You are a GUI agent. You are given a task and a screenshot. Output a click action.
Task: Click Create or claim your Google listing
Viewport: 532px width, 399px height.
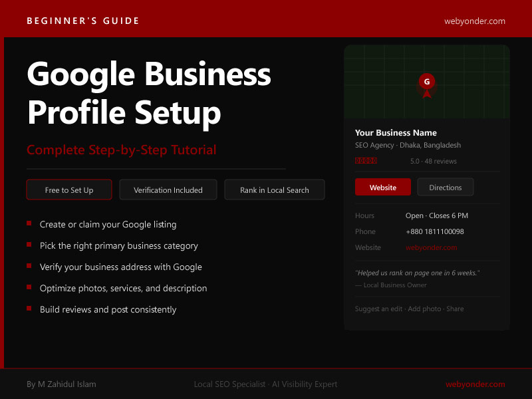point(108,225)
